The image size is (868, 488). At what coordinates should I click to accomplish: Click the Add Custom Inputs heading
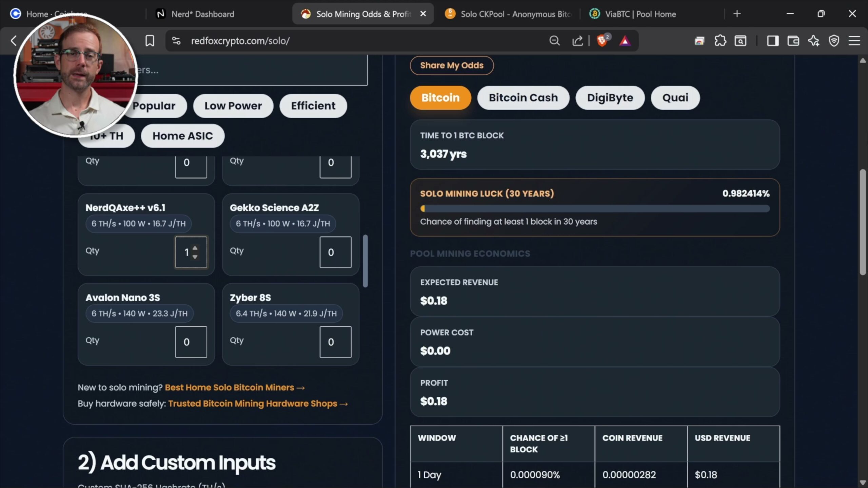click(177, 463)
